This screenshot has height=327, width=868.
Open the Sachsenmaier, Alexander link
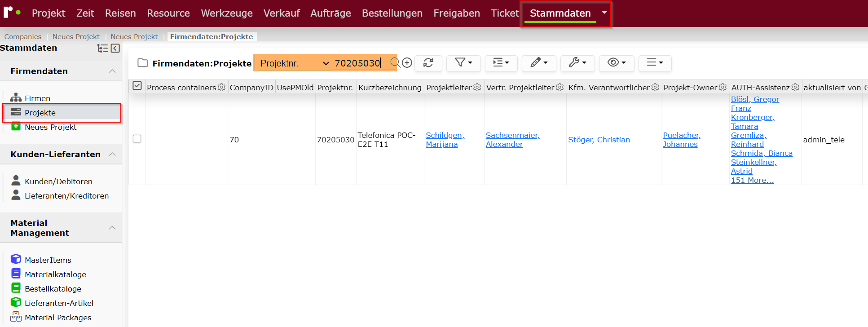(x=512, y=140)
